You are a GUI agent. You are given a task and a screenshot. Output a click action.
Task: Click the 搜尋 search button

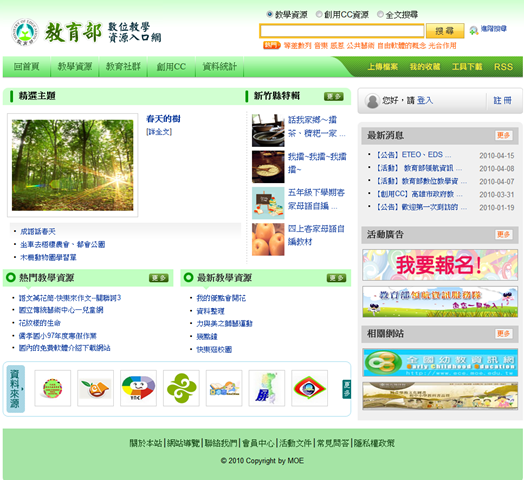pyautogui.click(x=445, y=31)
